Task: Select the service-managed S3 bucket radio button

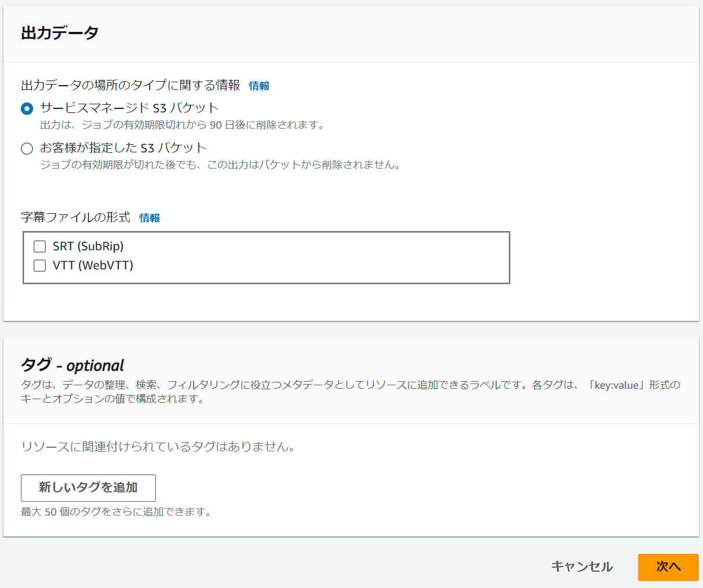Action: [27, 108]
